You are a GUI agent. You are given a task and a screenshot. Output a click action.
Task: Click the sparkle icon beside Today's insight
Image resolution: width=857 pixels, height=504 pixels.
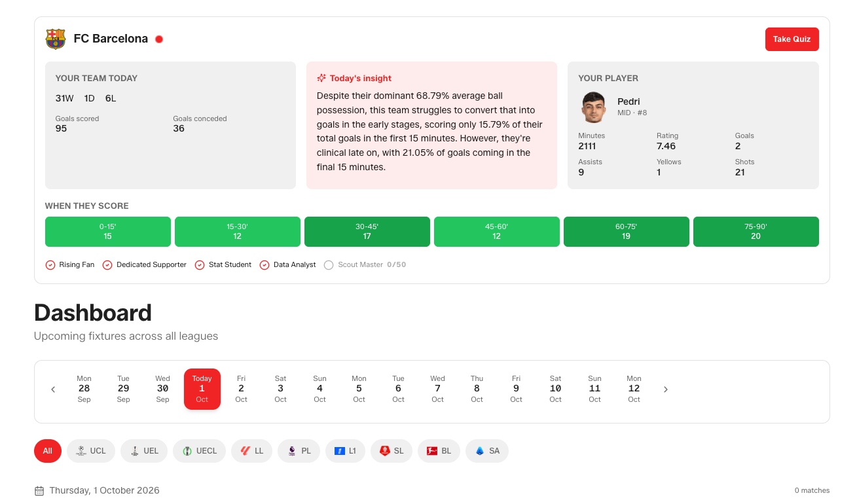pyautogui.click(x=321, y=78)
